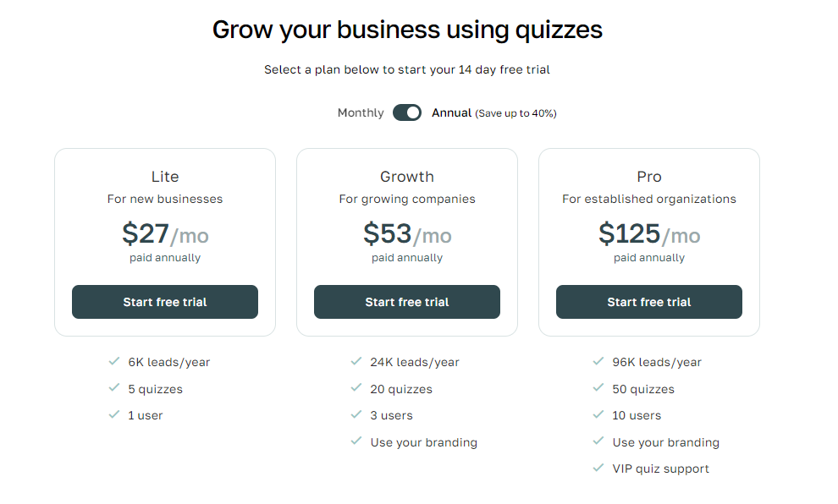Click the checkmark beside '6K leads/year'
This screenshot has width=838, height=504.
114,361
